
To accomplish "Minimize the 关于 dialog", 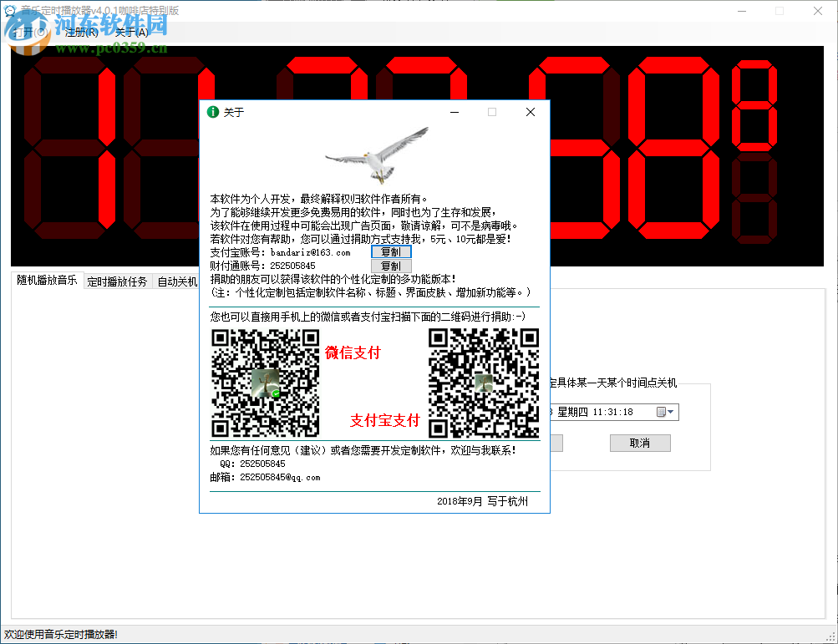I will 455,112.
